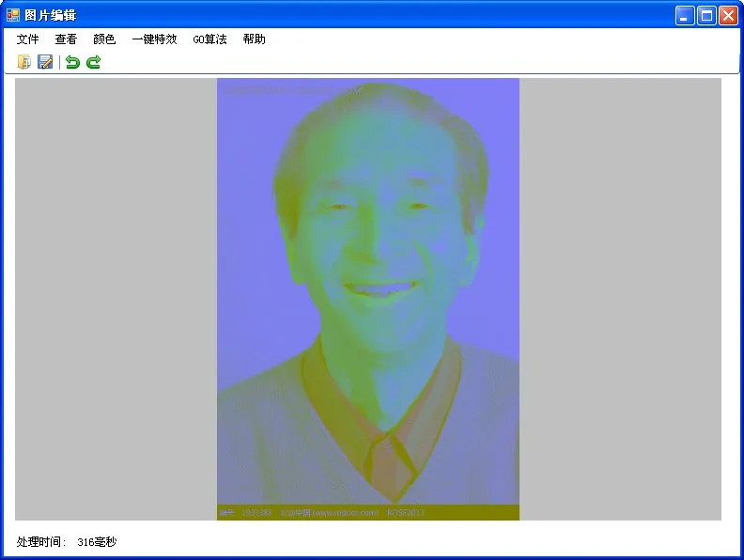Click the 处理时间 status label

click(x=41, y=542)
